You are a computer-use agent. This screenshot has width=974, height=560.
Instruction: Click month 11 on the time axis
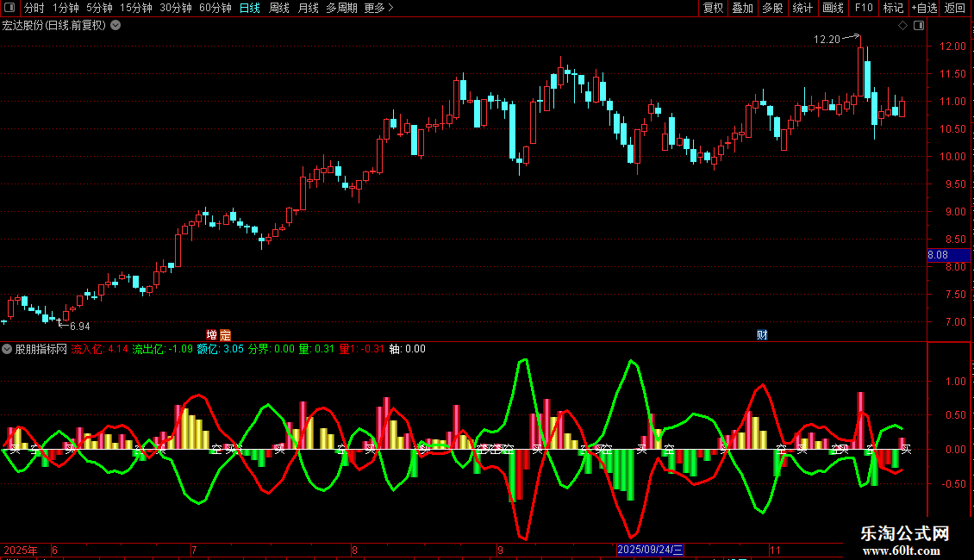[775, 550]
